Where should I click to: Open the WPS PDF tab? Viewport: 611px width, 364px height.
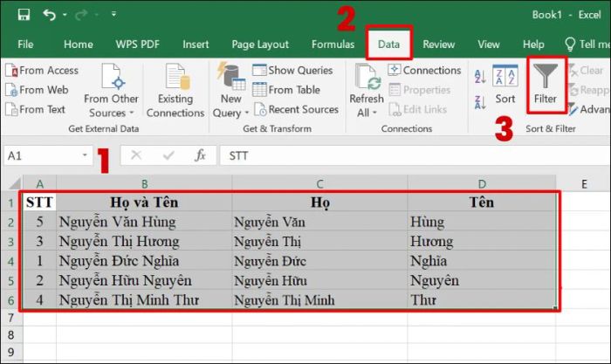tap(138, 44)
